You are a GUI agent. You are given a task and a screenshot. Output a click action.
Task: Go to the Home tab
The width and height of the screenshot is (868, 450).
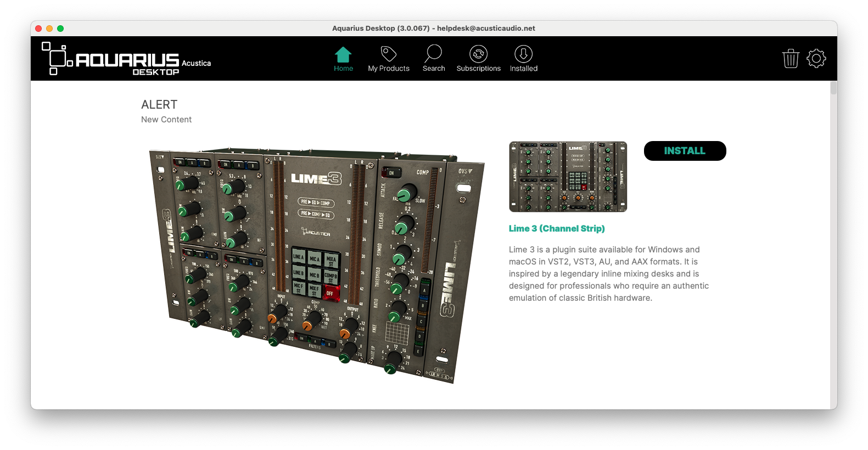343,59
